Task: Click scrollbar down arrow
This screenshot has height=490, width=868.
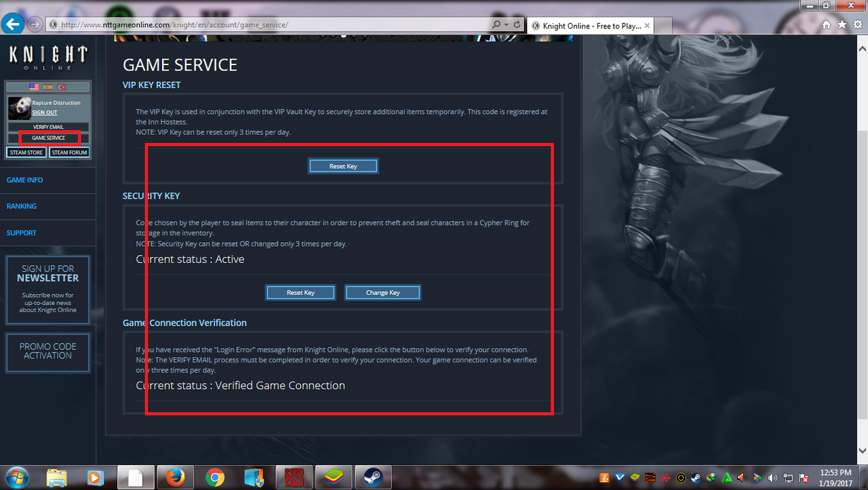Action: 862,451
